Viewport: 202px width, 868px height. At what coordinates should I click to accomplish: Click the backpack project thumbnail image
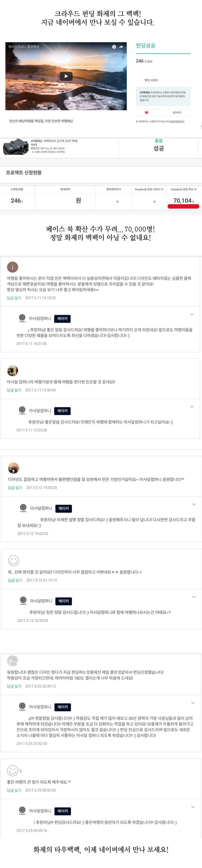point(15,147)
